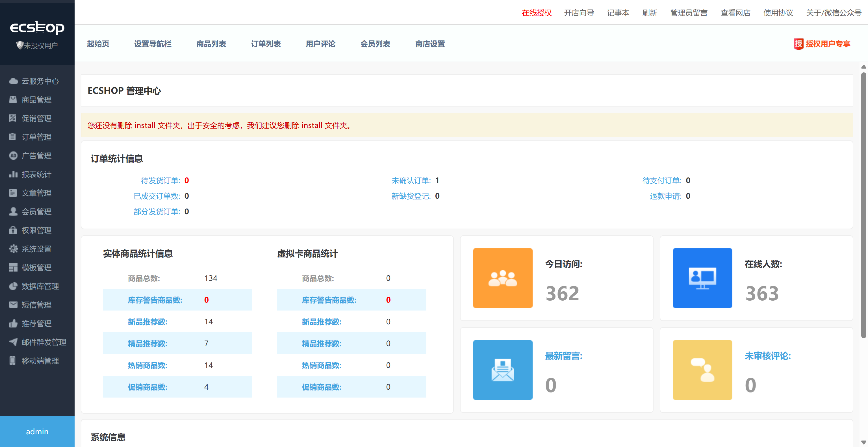Screen dimensions: 868x447
Task: Open 待发货订单 statistic link
Action: coord(160,181)
